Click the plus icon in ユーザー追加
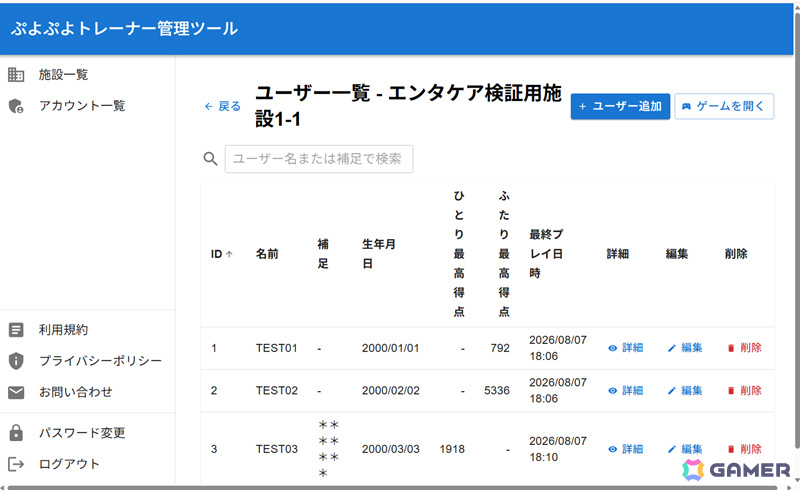This screenshot has width=800, height=490. pyautogui.click(x=582, y=106)
